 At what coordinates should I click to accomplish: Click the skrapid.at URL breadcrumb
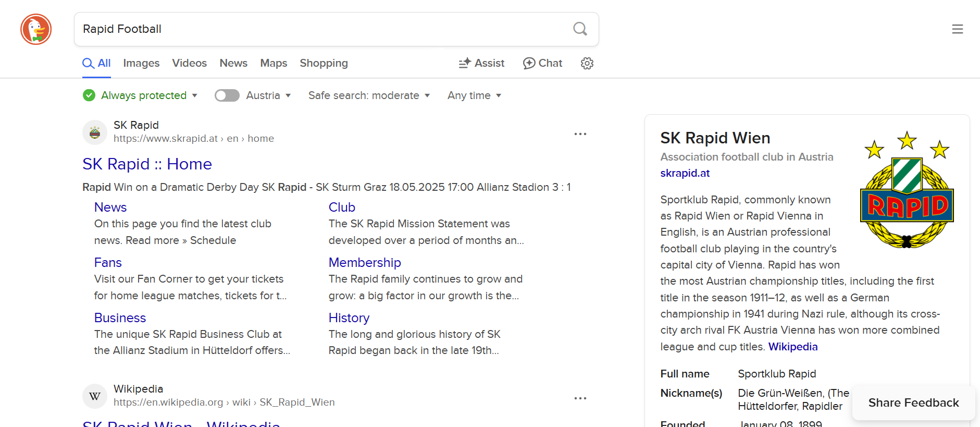194,139
